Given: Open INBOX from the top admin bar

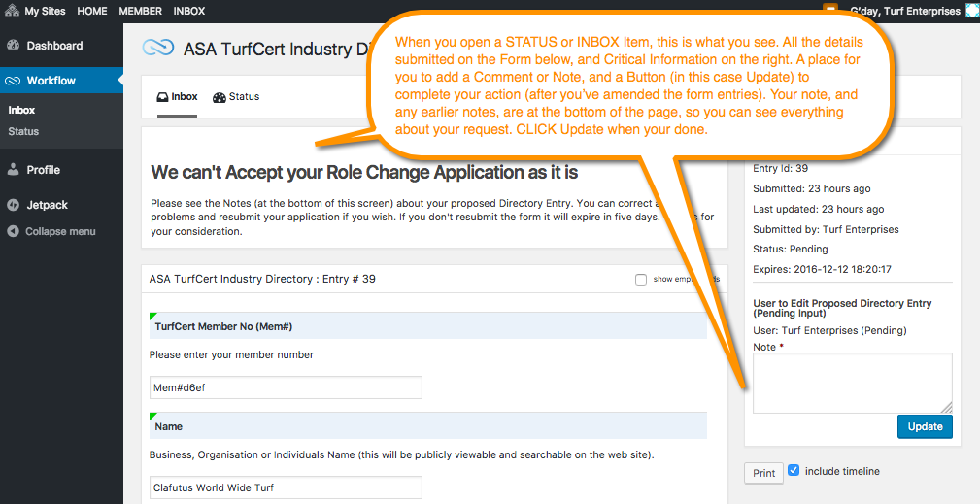Looking at the screenshot, I should (x=189, y=11).
